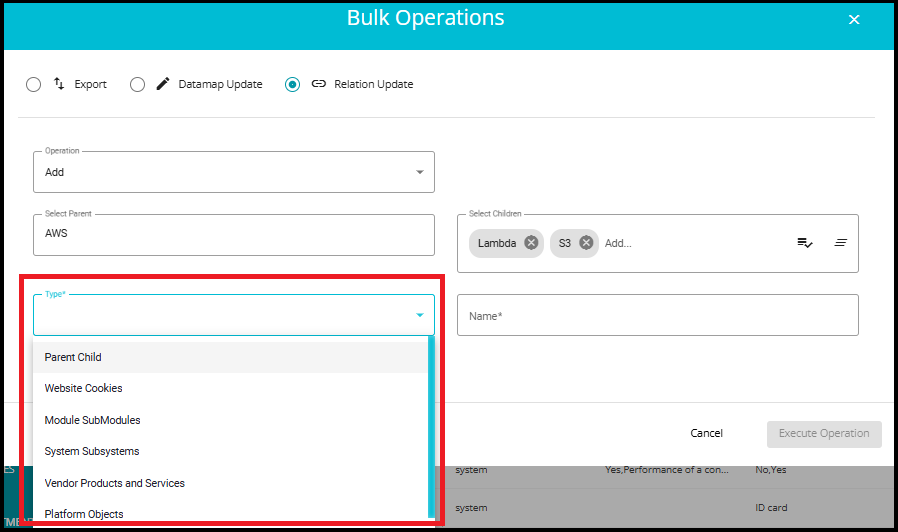898x532 pixels.
Task: Click the Select Parent field with AWS
Action: click(x=234, y=234)
